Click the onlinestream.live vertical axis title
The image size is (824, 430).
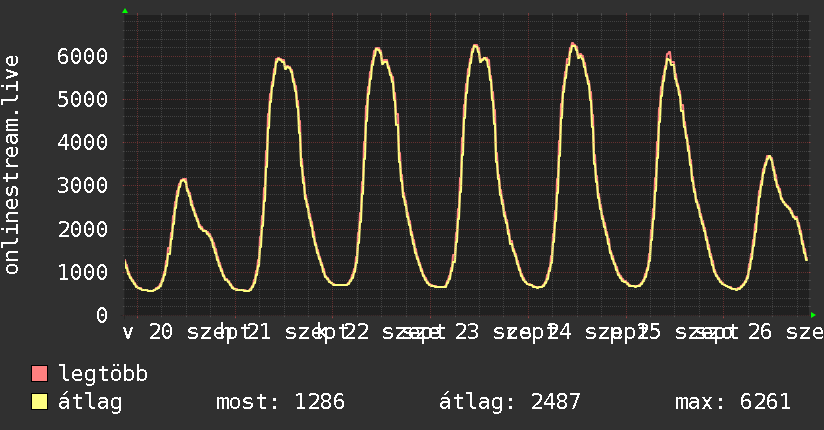(11, 165)
